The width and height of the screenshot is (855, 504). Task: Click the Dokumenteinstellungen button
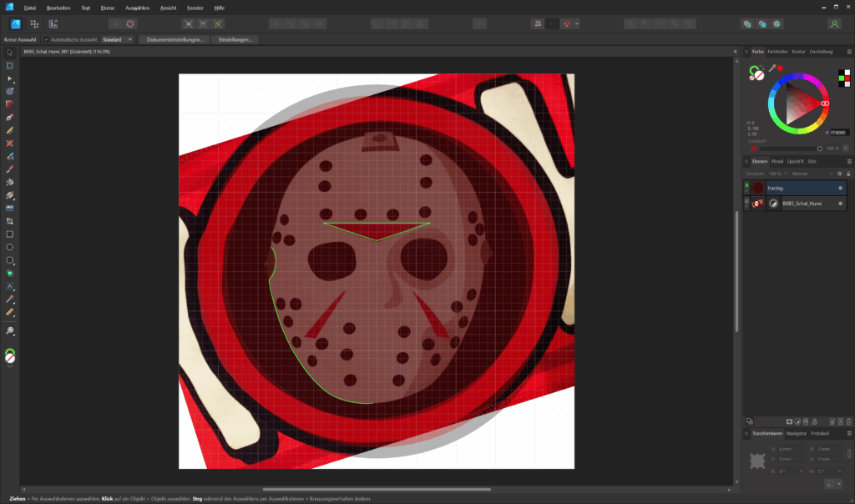174,39
